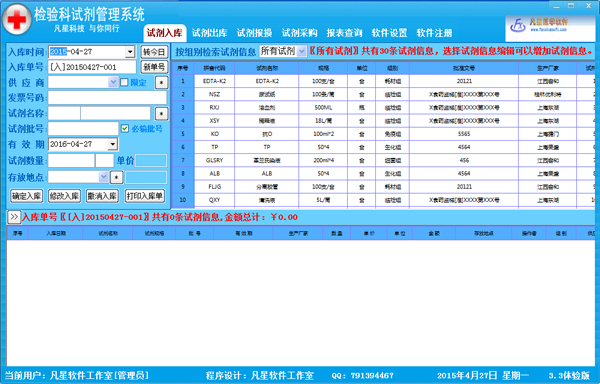This screenshot has width=600, height=384.
Task: Close the reagent management window
Action: [589, 6]
